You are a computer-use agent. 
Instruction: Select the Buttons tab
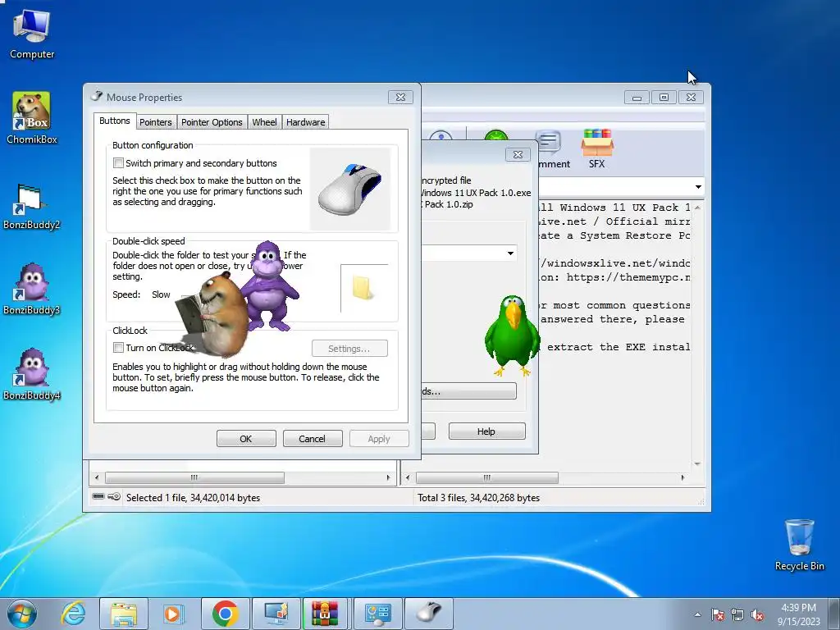115,121
